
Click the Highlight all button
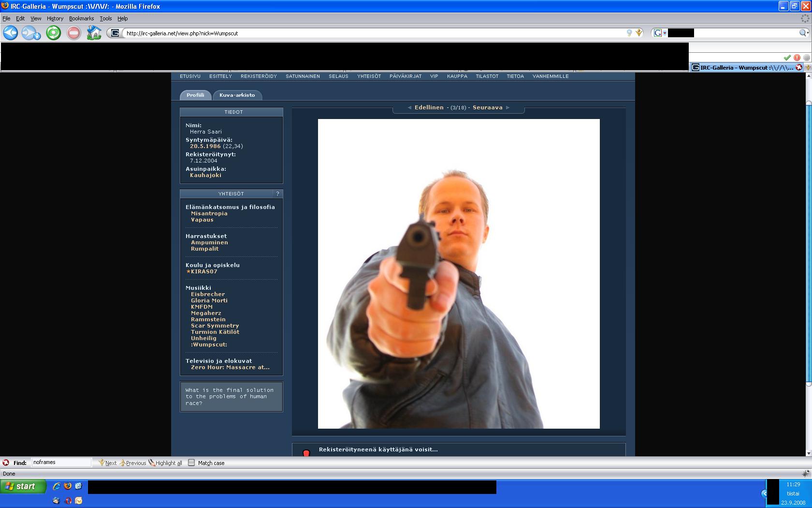click(165, 463)
